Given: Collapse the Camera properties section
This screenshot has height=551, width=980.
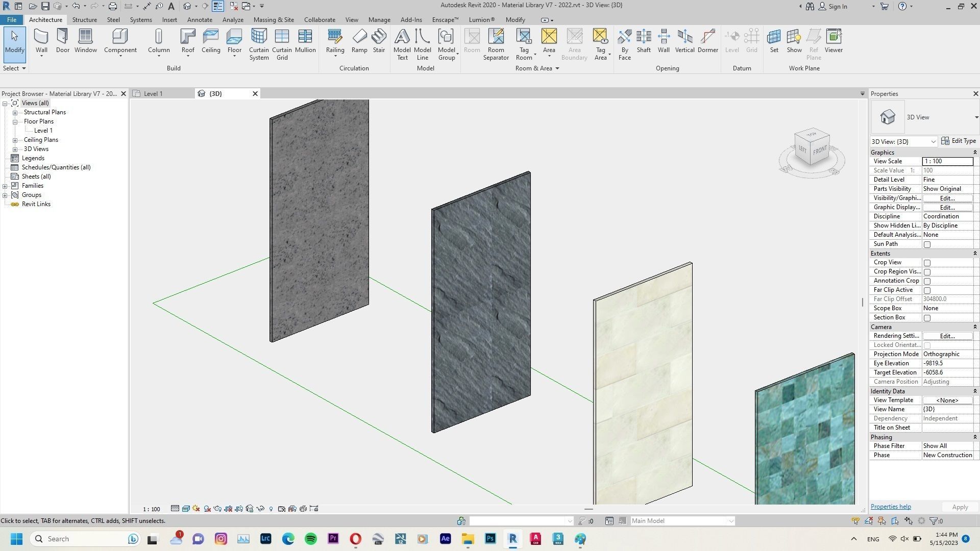Looking at the screenshot, I should [975, 327].
